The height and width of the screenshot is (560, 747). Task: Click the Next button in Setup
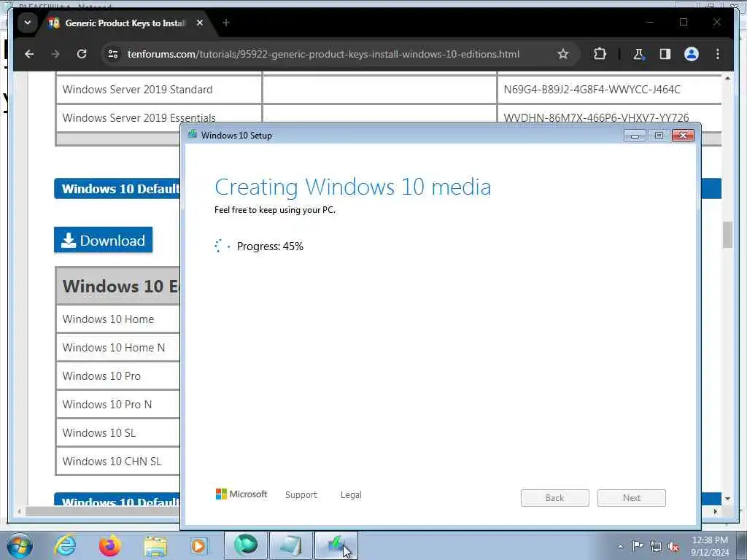(632, 498)
